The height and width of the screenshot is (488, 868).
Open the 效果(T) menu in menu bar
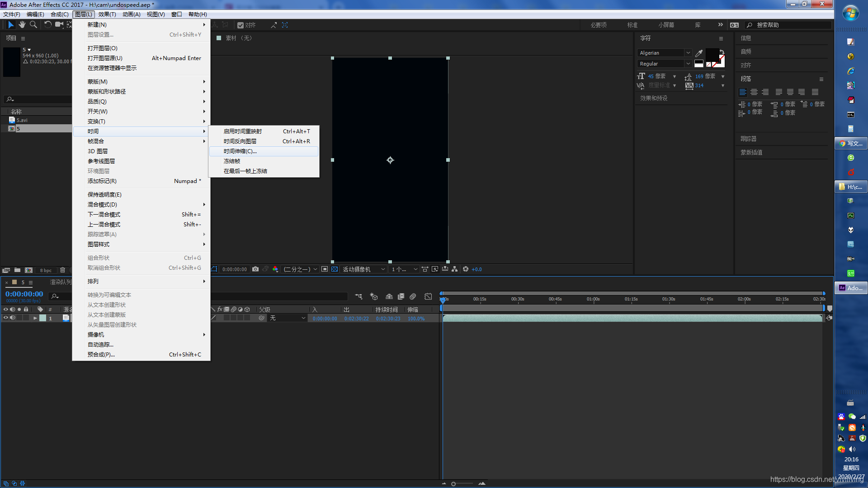[x=107, y=14]
